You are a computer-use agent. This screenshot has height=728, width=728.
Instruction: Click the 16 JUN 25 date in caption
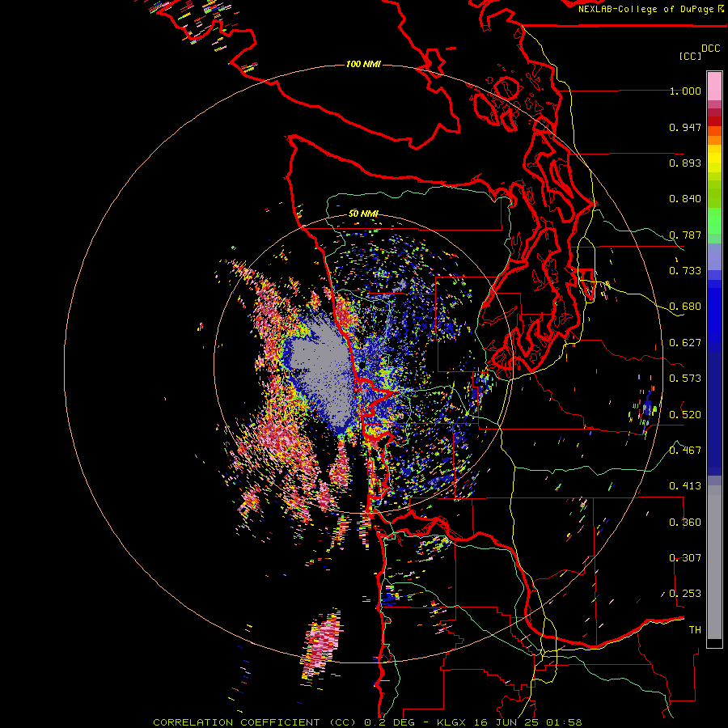(x=506, y=722)
